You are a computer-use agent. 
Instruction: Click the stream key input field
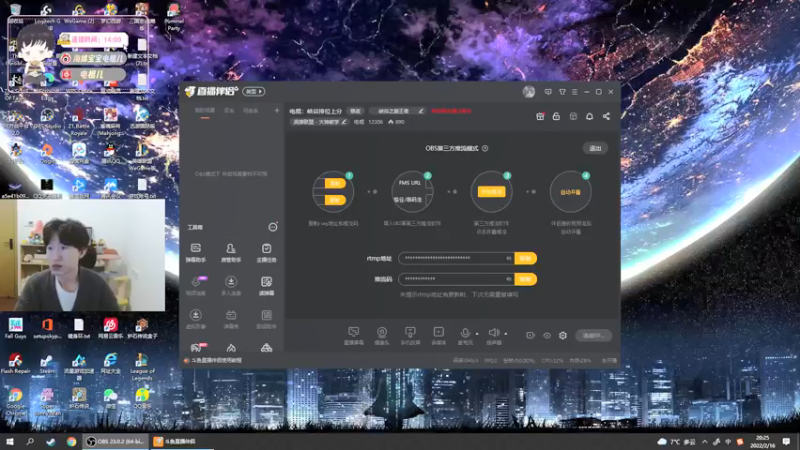click(x=457, y=279)
